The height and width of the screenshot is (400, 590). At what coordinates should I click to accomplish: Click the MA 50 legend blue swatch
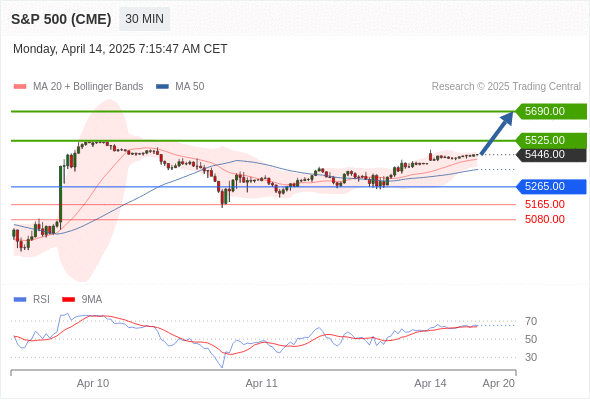(162, 87)
